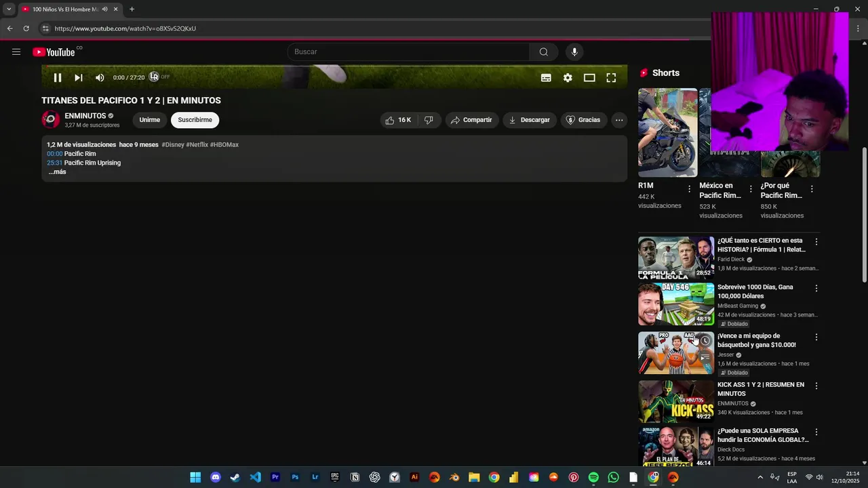
Task: Go to YouTube home via logo
Action: (54, 52)
